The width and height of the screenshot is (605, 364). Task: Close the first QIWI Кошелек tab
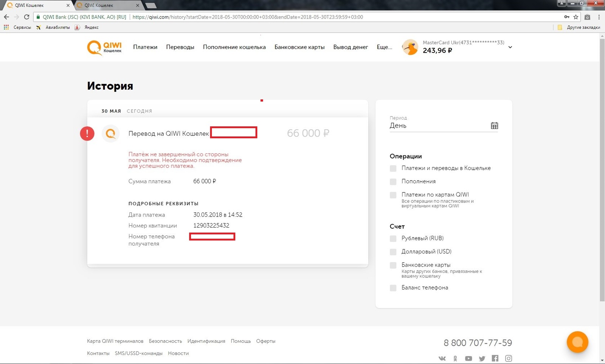coord(68,5)
